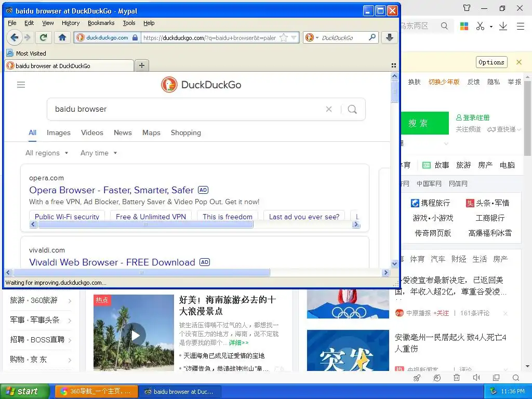Click the magnifier zoom icon in 360 status bar
The width and height of the screenshot is (532, 399).
pos(516,378)
